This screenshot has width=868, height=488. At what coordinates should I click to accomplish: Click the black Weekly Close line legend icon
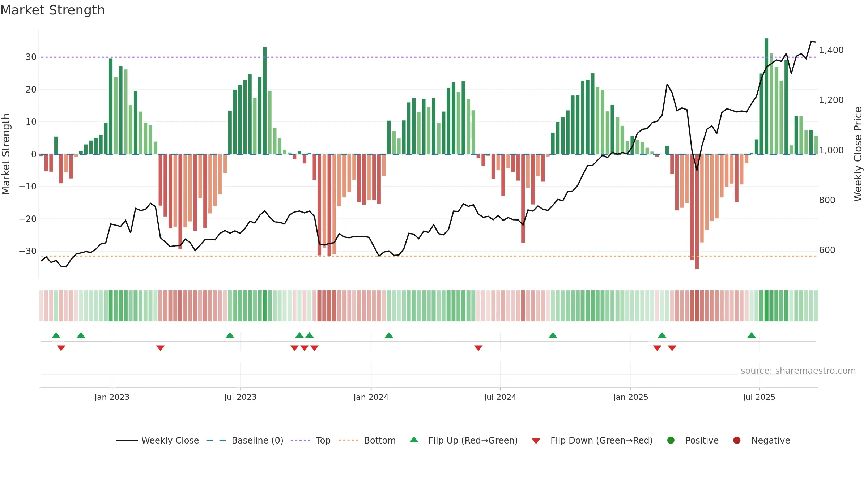(x=127, y=440)
